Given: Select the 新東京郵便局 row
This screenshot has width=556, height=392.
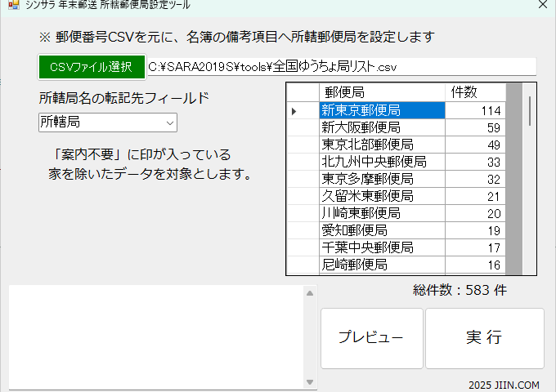Looking at the screenshot, I should 381,110.
